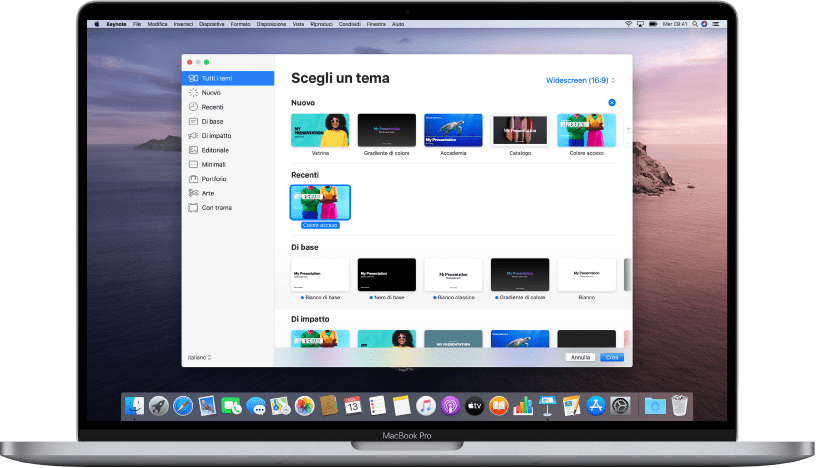The height and width of the screenshot is (468, 817).
Task: Click the Crea button
Action: point(612,358)
